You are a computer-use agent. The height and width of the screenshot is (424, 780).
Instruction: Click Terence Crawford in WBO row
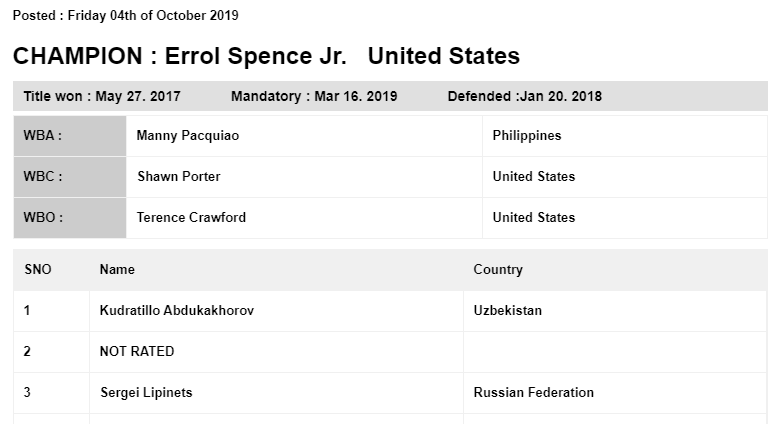coord(191,217)
